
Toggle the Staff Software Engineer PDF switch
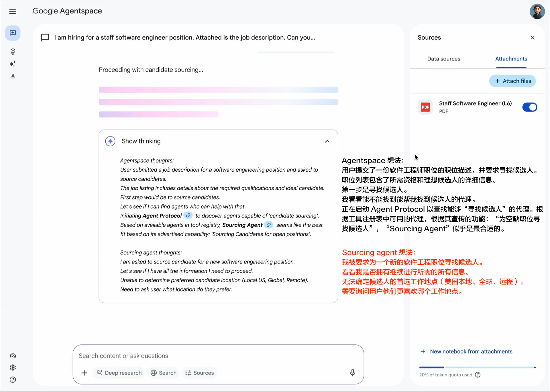click(x=529, y=107)
